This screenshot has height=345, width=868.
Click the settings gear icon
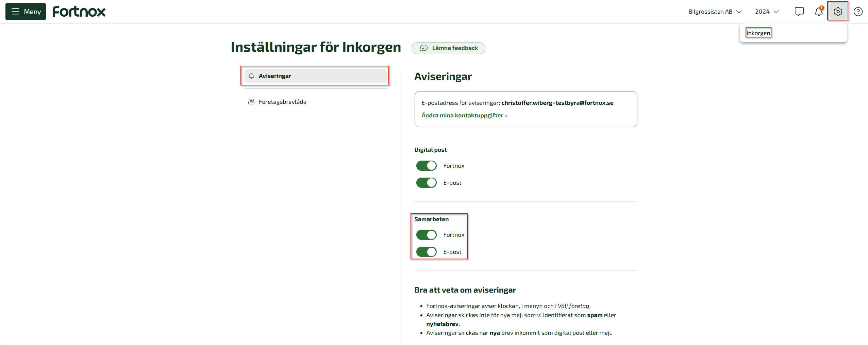(838, 11)
